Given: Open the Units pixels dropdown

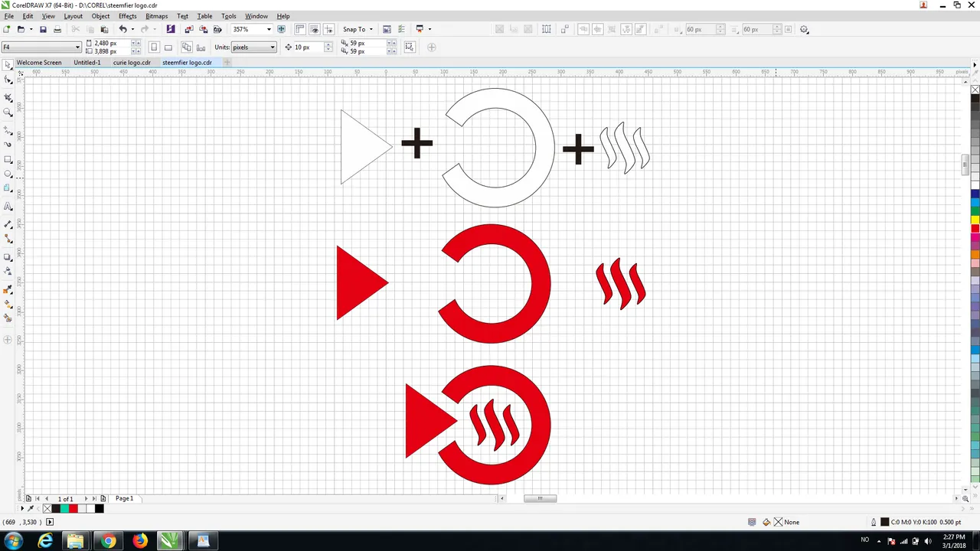Looking at the screenshot, I should point(273,47).
